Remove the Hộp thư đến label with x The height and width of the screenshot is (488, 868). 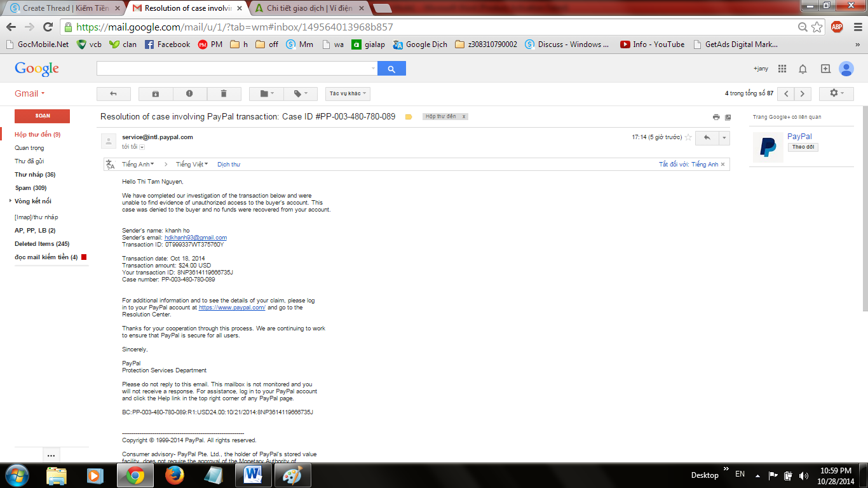[x=464, y=117]
